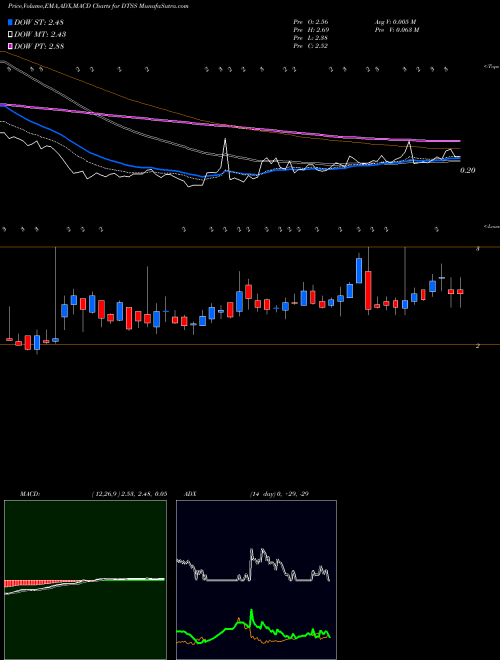Click the ADX parameters '(14 day) 0, +29, -29'

[x=279, y=494]
